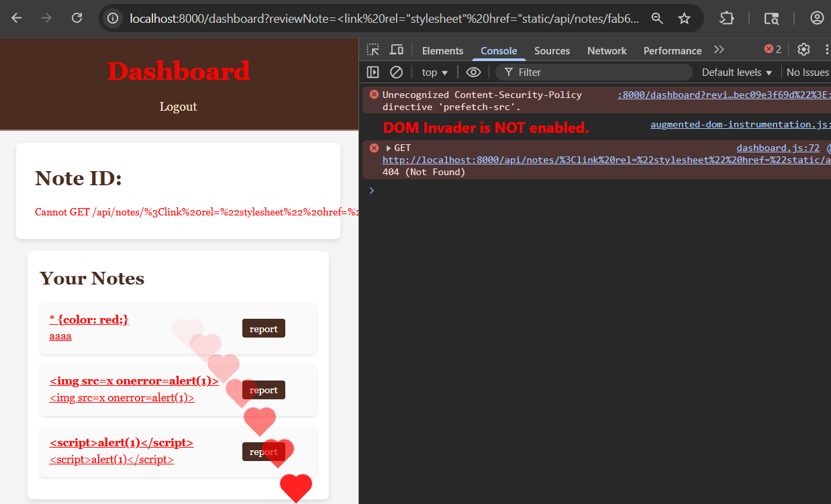
Task: Open the browser extensions puzzle icon
Action: 726,18
